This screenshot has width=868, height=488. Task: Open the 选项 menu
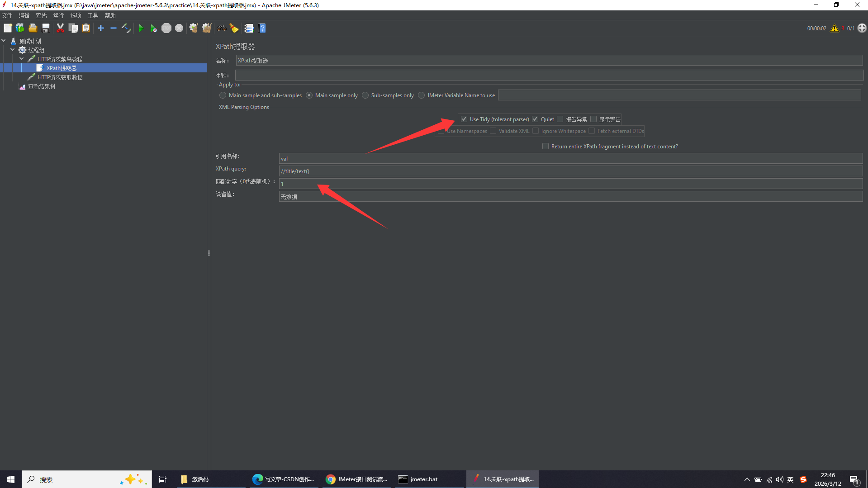[76, 15]
